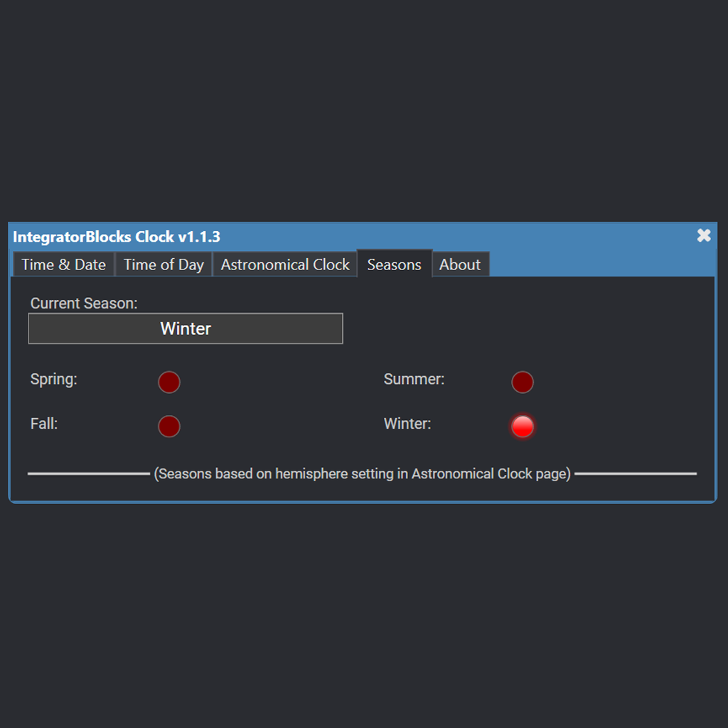The width and height of the screenshot is (728, 728).
Task: Click the hemisphere setting note text
Action: pos(363,473)
